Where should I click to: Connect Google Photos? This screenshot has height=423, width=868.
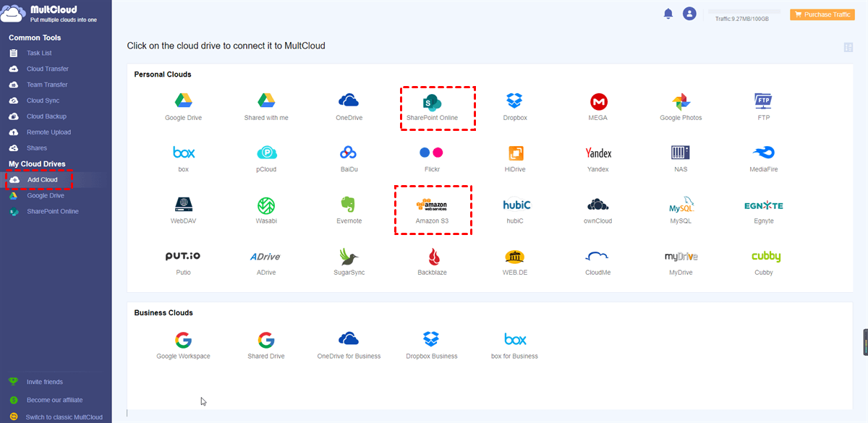pos(681,106)
